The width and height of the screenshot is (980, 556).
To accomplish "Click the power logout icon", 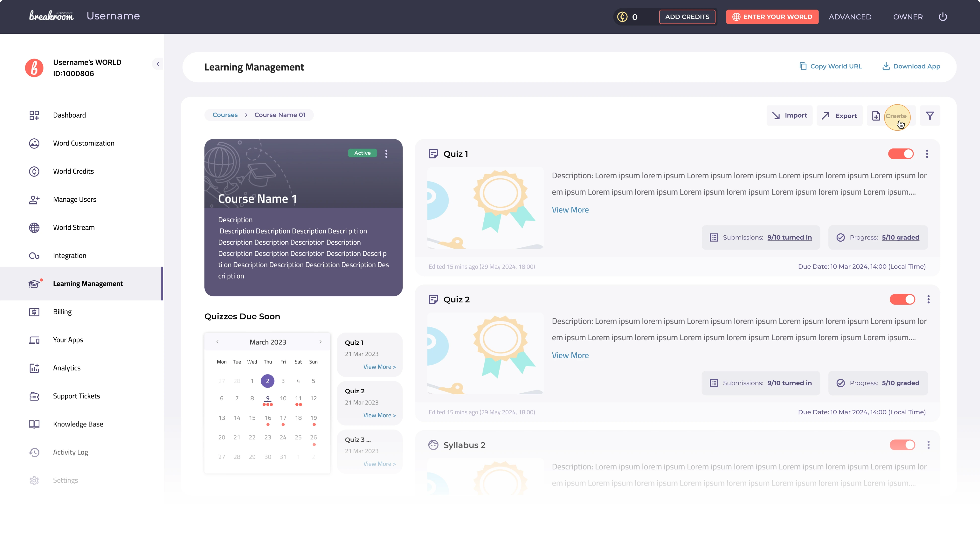I will pyautogui.click(x=943, y=17).
